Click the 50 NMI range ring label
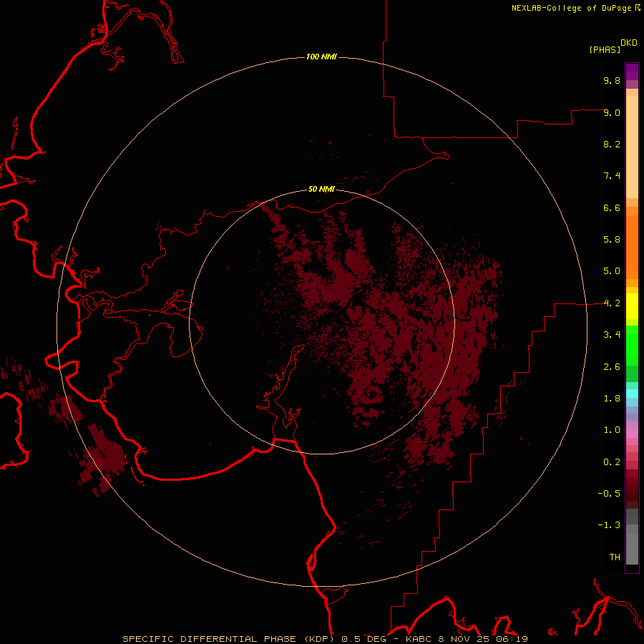 321,189
